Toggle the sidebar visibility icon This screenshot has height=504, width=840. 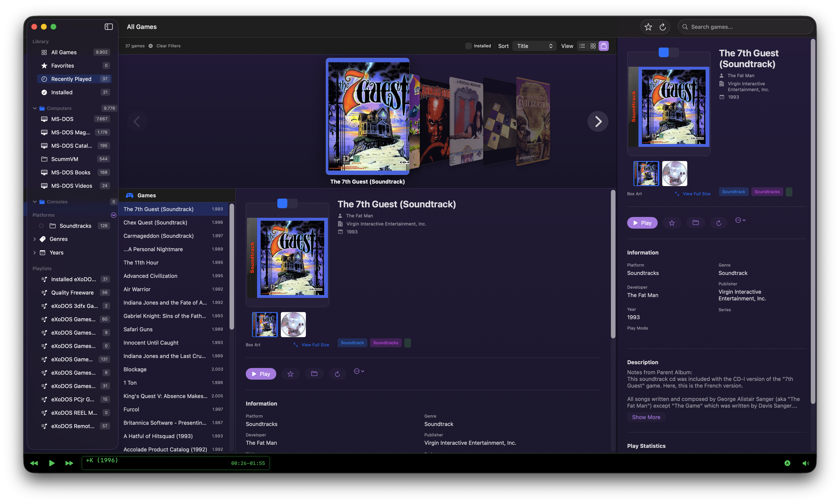[x=108, y=26]
